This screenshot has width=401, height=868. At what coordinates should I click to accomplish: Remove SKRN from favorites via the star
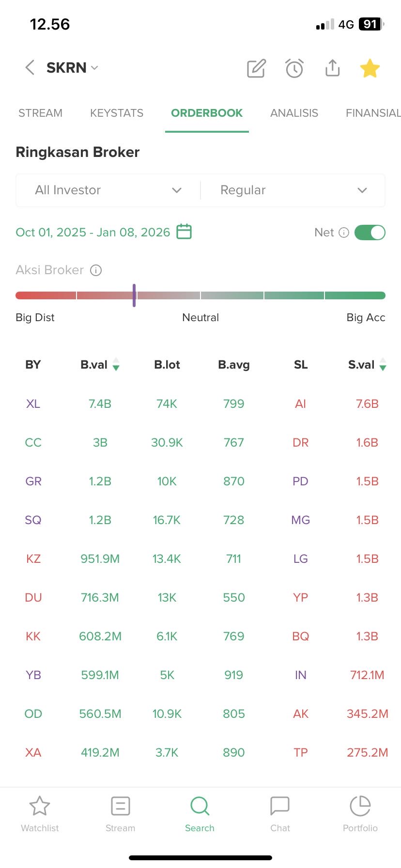tap(370, 68)
